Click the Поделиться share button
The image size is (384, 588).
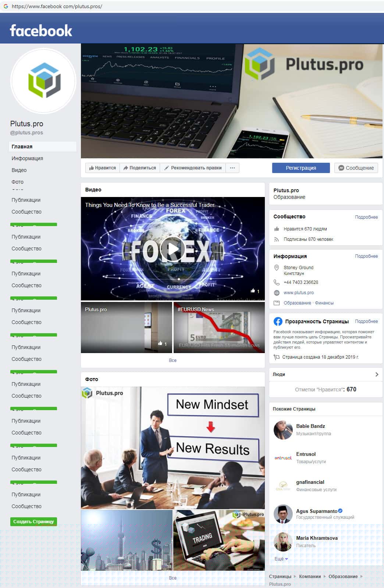pos(140,168)
